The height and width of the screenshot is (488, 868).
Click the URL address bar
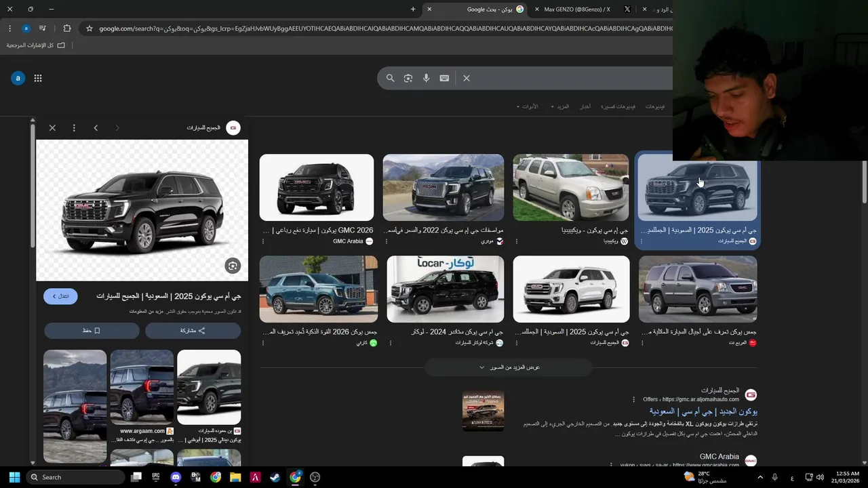tap(385, 28)
